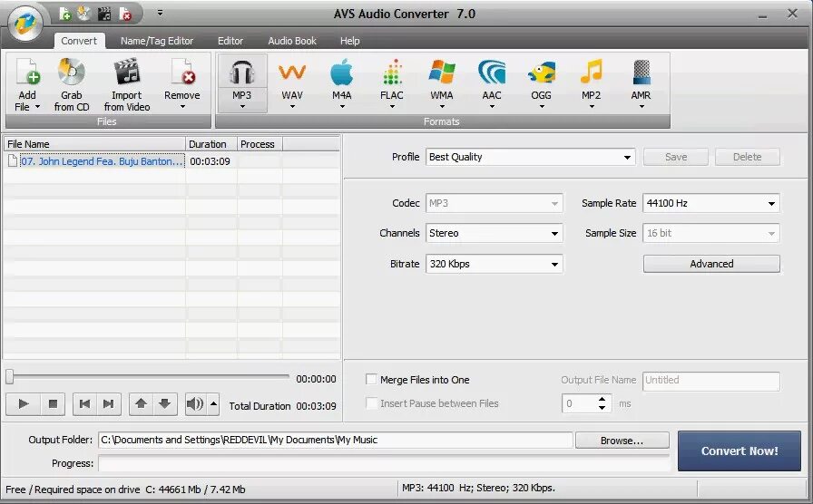Click the Move file down arrow button
This screenshot has height=504, width=813.
tap(165, 403)
